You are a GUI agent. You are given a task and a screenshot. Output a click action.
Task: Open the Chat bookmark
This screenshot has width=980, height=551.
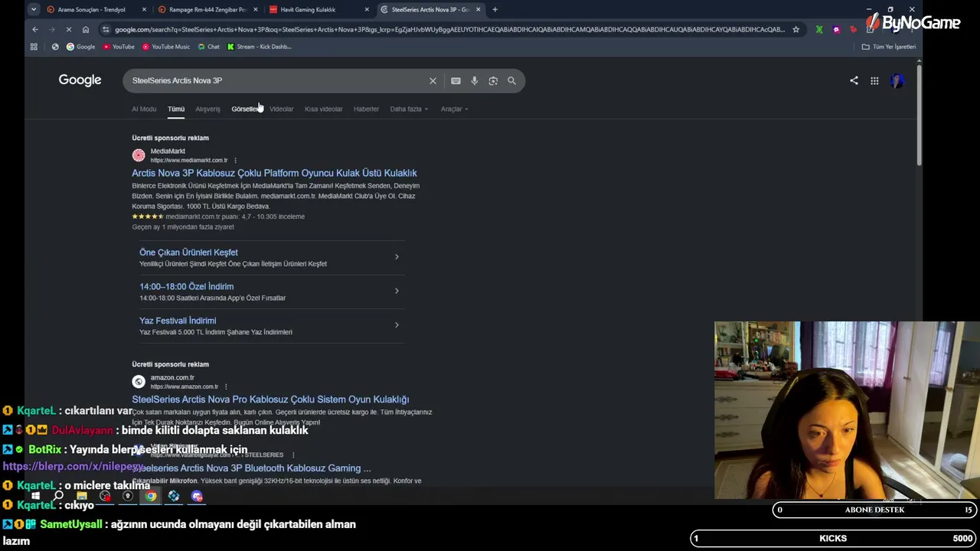point(208,47)
